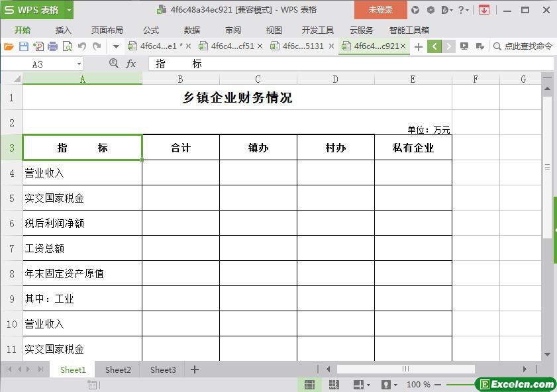
Task: Click the skin/theme icon in title bar
Action: (415, 10)
